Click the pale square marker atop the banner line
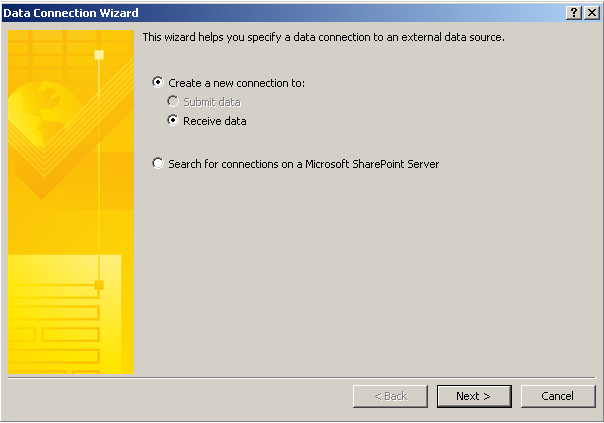The image size is (604, 423). (x=99, y=55)
